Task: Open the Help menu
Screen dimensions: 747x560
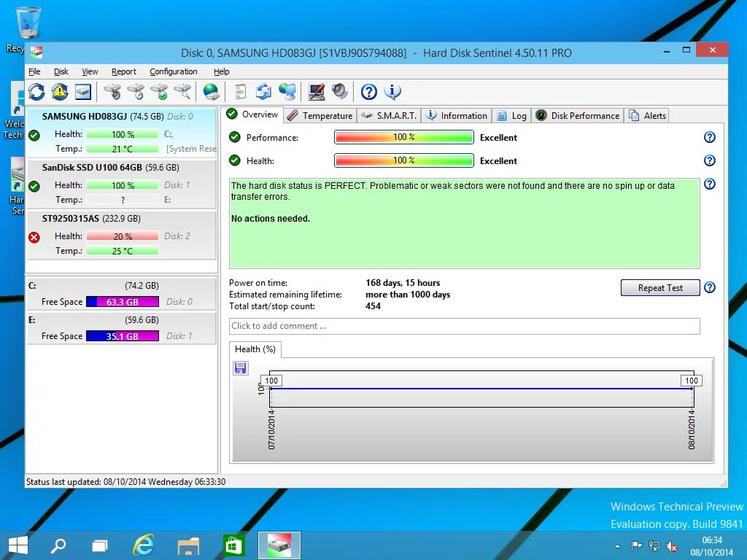Action: [221, 71]
